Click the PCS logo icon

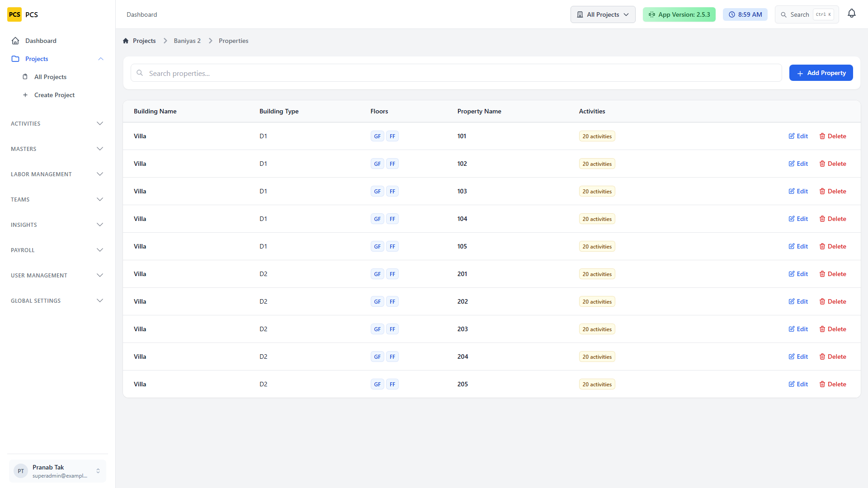pos(14,14)
